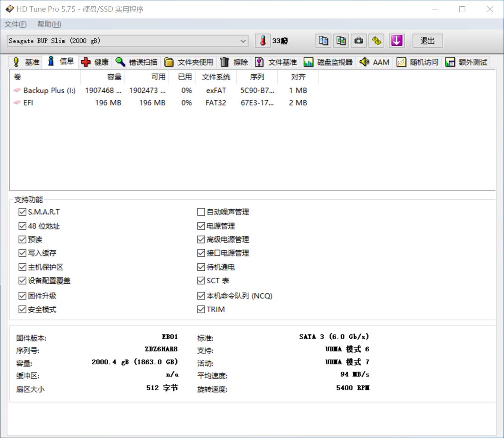Click the purple down-arrow minimize-to-tray icon

pos(397,41)
